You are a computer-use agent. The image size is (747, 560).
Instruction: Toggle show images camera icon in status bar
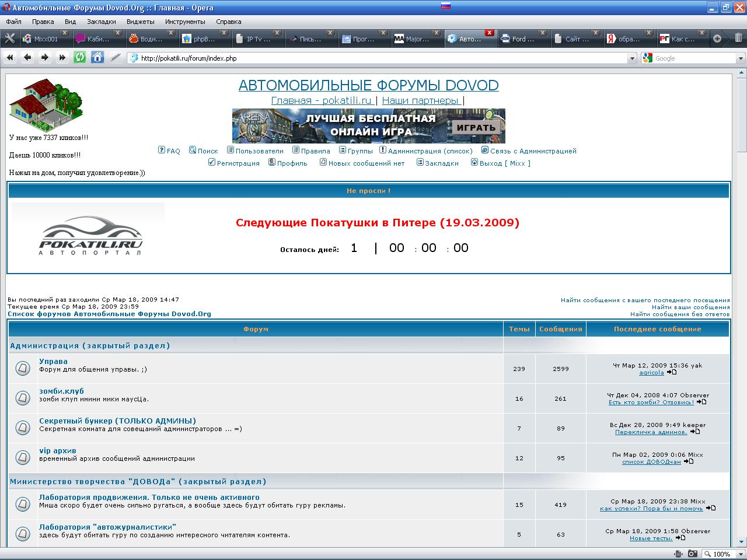click(692, 554)
